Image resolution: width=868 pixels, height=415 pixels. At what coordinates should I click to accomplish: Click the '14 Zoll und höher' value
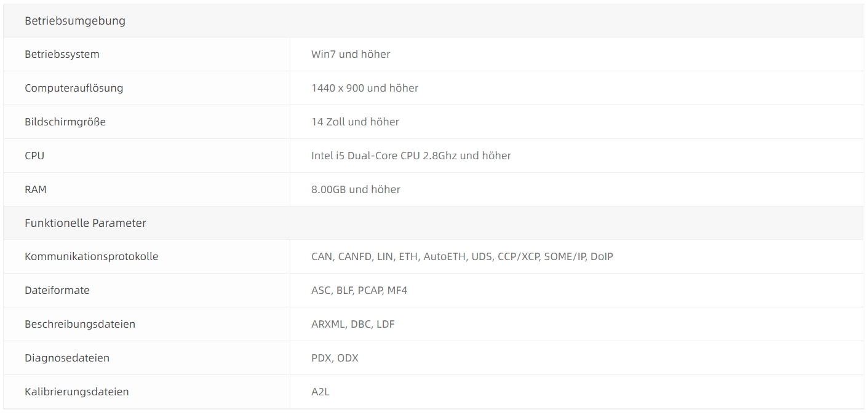[x=355, y=122]
